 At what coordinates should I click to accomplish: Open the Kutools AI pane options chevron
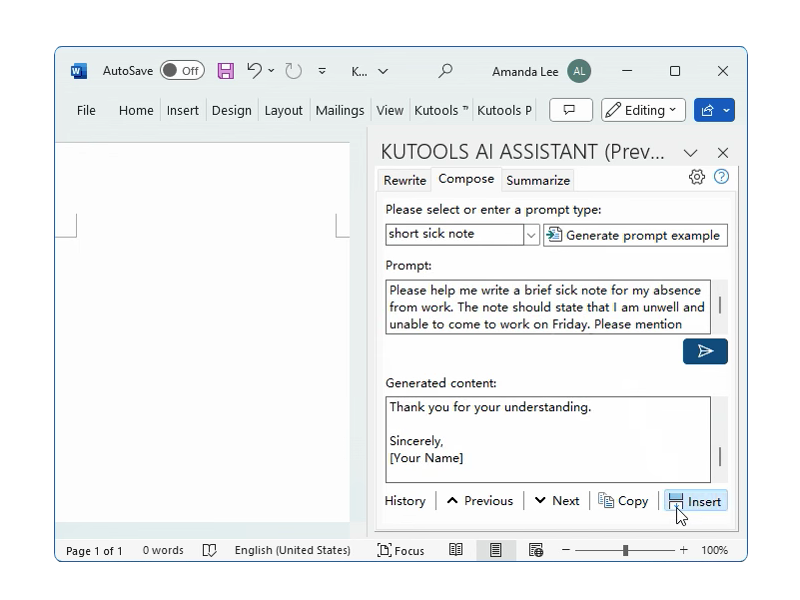pyautogui.click(x=690, y=153)
